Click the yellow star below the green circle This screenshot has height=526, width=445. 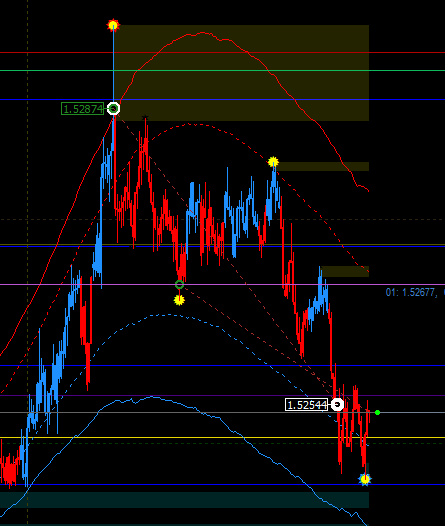[179, 300]
